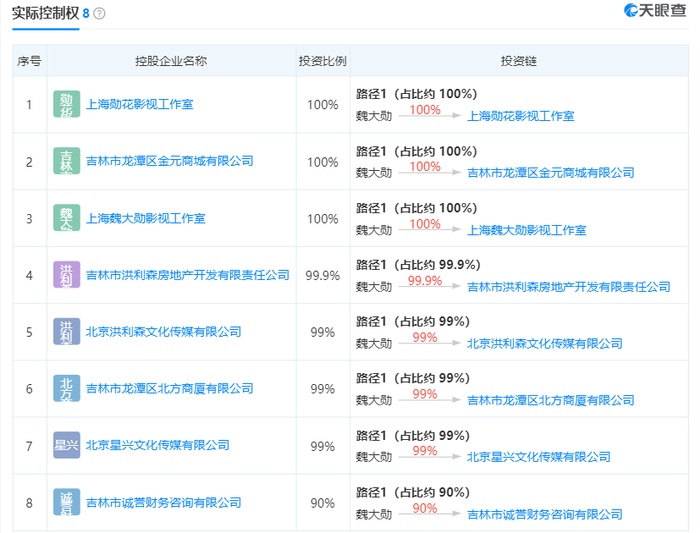700x533 pixels.
Task: Click the green 吉林 logo in row 2
Action: pyautogui.click(x=67, y=161)
